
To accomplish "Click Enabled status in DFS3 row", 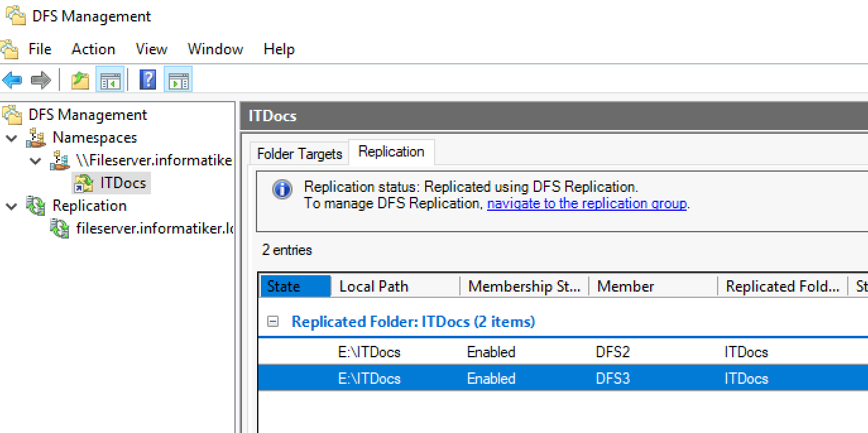I will [x=491, y=378].
